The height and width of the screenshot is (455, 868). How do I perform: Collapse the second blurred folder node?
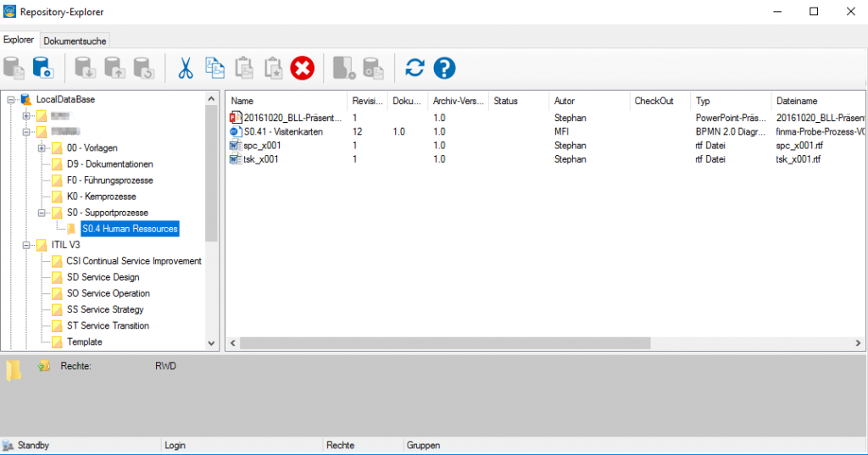pyautogui.click(x=26, y=131)
